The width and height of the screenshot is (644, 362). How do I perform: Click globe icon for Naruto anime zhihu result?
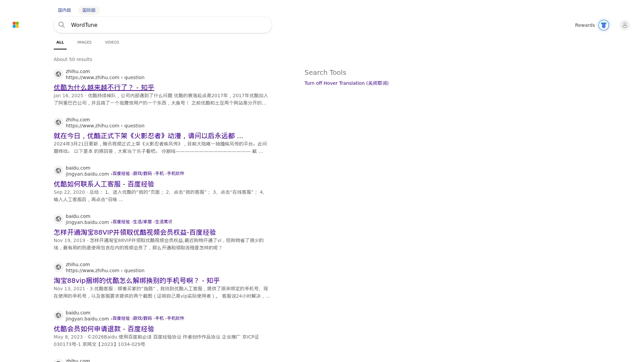point(58,122)
